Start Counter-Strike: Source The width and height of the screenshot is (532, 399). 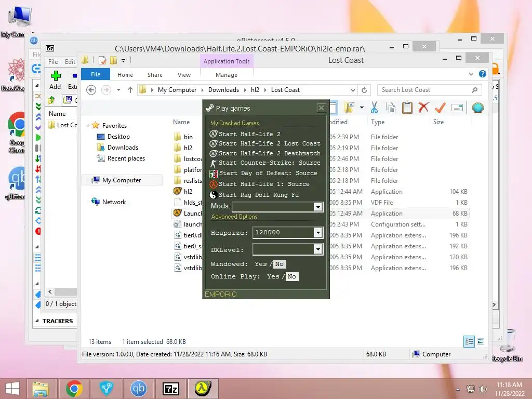coord(265,163)
